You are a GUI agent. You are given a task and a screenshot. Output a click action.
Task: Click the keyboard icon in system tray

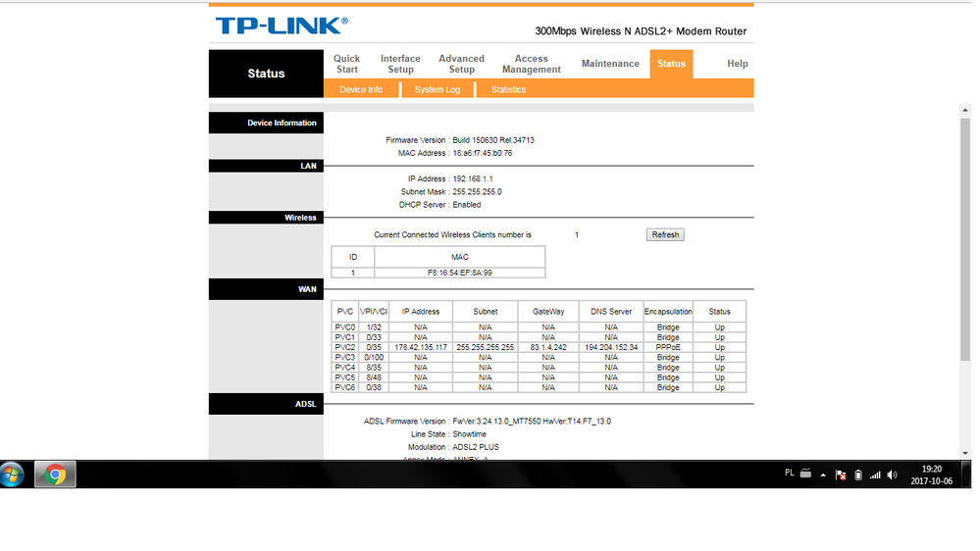(805, 474)
